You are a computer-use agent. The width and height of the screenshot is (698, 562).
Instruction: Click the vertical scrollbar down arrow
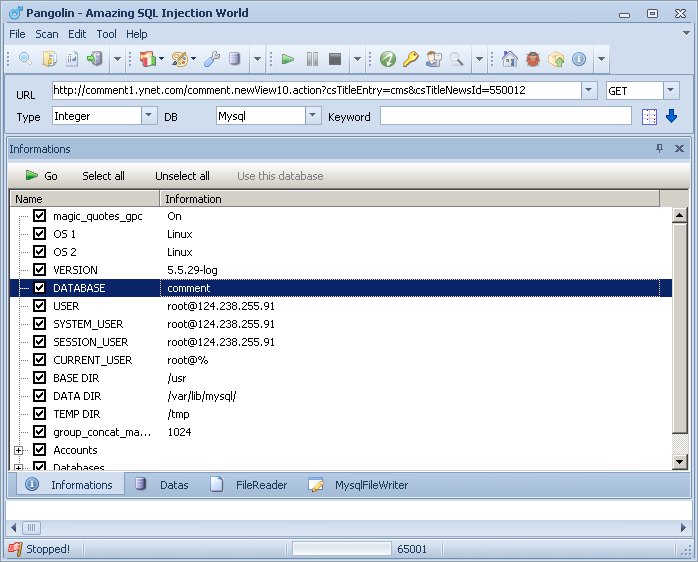(679, 461)
